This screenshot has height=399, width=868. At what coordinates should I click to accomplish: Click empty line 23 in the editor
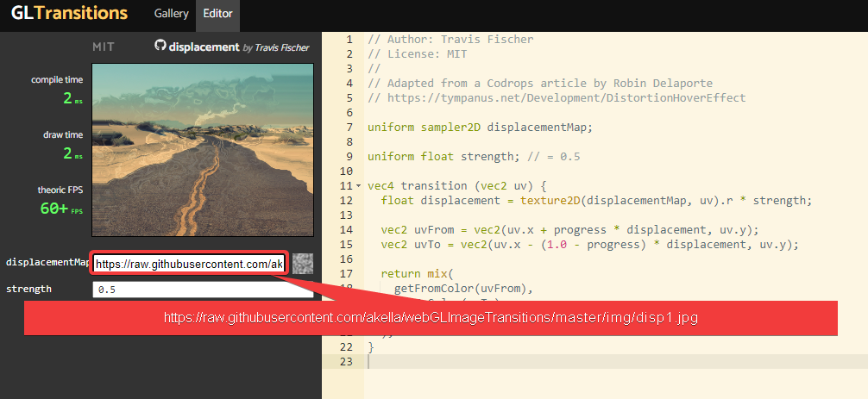tap(615, 361)
